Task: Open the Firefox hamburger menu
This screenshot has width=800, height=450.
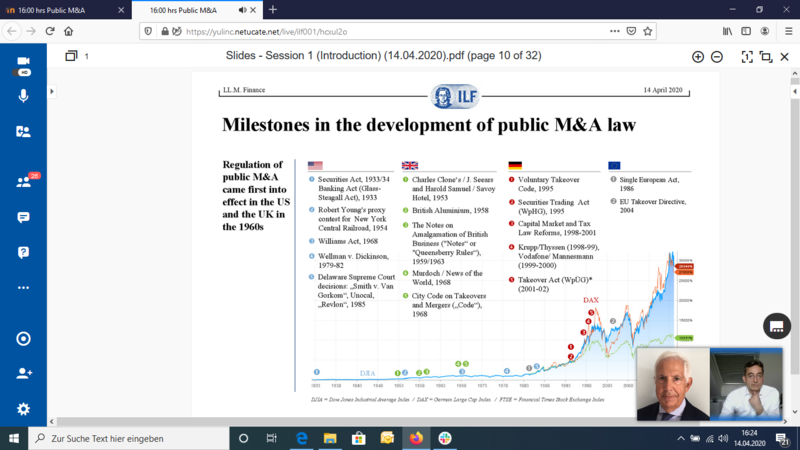Action: point(789,31)
